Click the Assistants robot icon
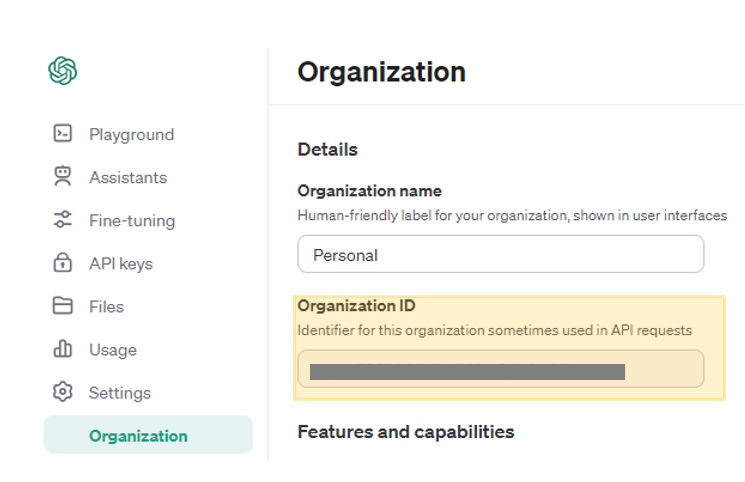This screenshot has width=745, height=482. pyautogui.click(x=63, y=176)
